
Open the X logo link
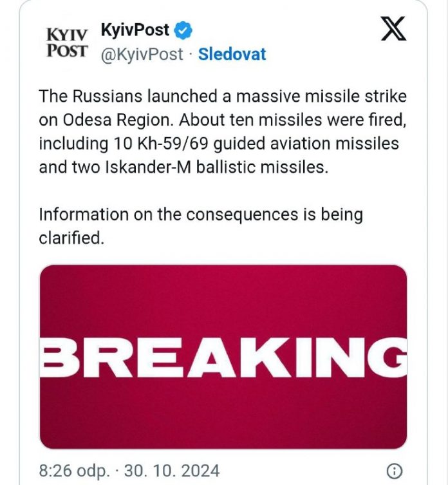pos(393,29)
